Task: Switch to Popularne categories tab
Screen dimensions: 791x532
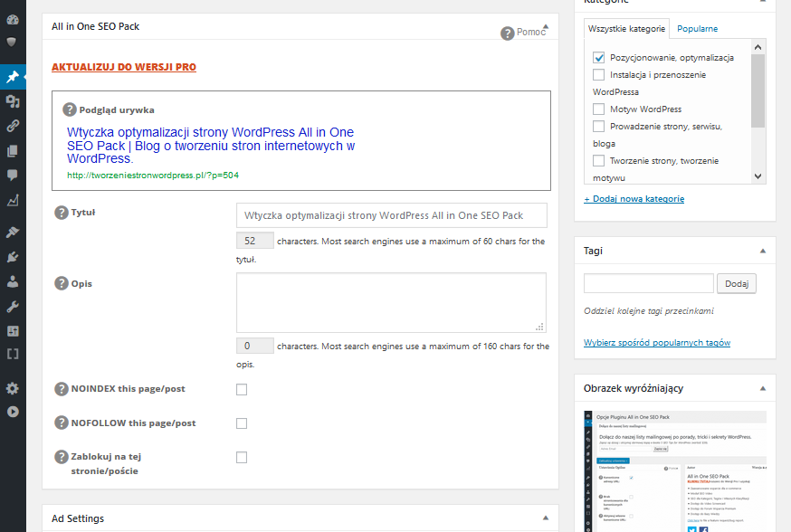Action: (x=697, y=29)
